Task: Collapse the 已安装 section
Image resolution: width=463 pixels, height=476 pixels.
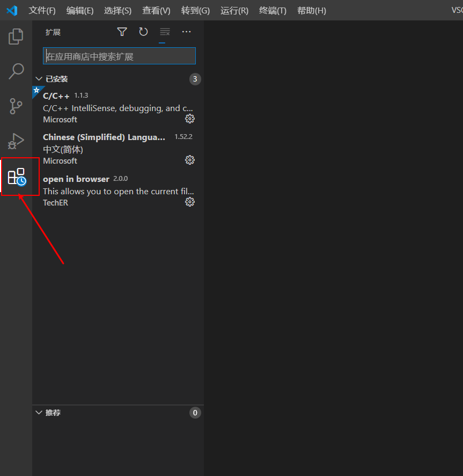Action: [39, 79]
